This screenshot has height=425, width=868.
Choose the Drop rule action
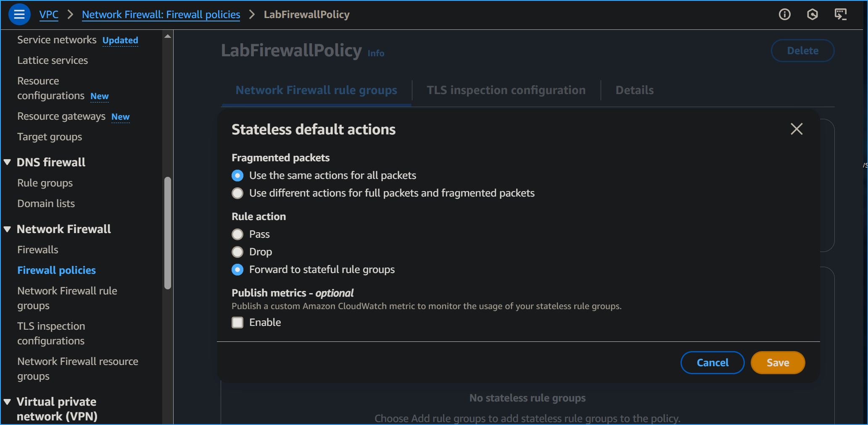[237, 252]
